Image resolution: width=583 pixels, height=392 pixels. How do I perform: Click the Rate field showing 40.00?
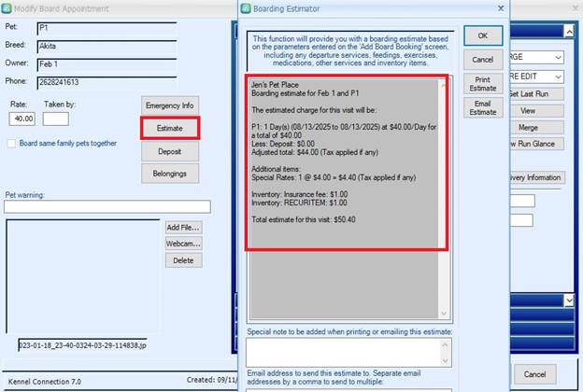22,119
